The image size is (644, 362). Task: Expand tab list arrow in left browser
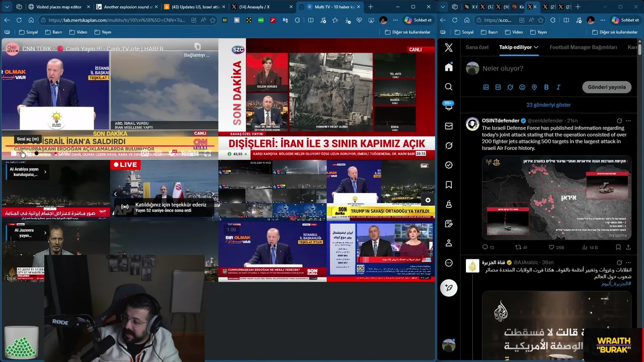(x=7, y=7)
